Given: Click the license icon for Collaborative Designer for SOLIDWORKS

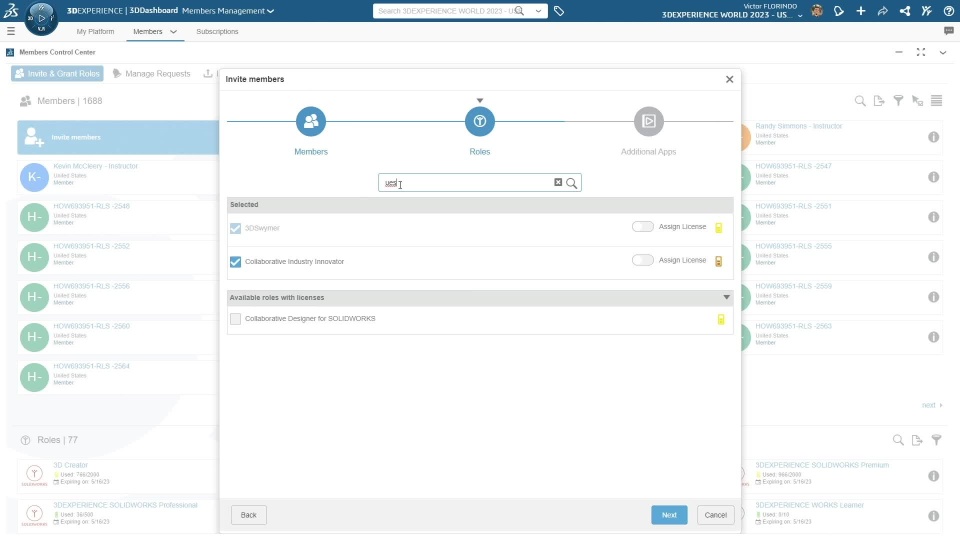Looking at the screenshot, I should tap(721, 319).
